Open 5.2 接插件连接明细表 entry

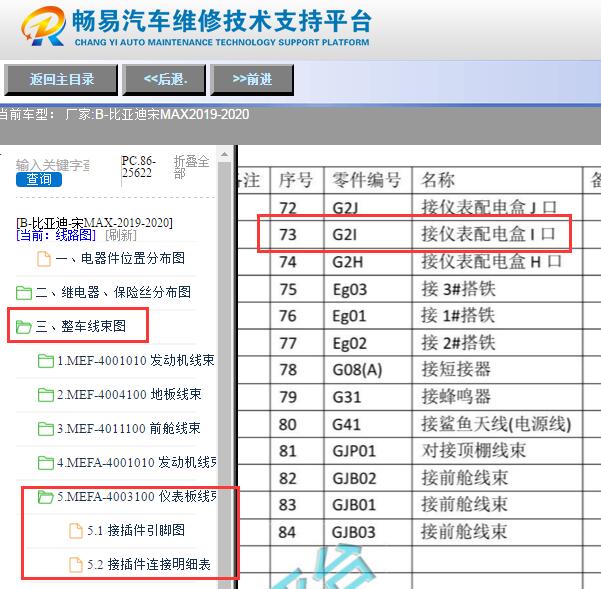pos(149,564)
